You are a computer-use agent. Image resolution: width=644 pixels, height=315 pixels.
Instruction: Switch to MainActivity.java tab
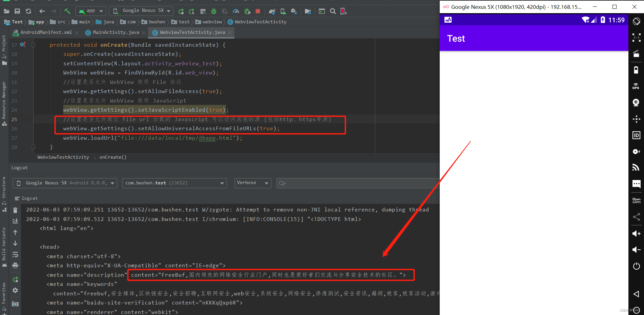click(x=116, y=32)
